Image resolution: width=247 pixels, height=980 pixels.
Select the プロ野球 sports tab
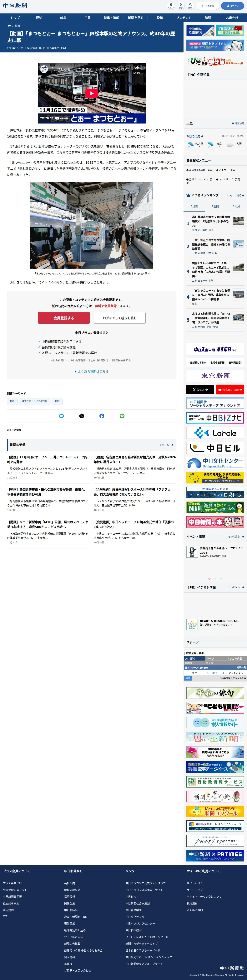click(194, 658)
